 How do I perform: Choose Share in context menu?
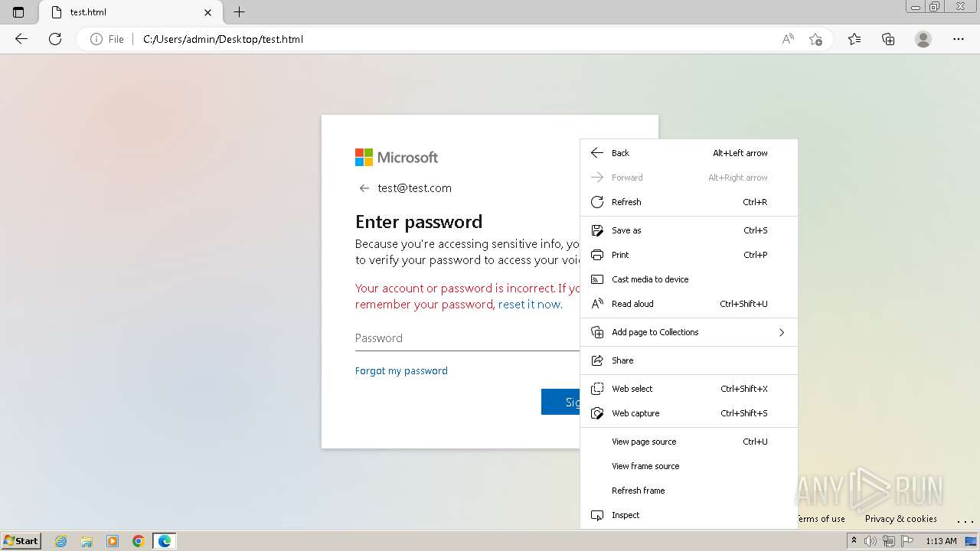(x=689, y=360)
